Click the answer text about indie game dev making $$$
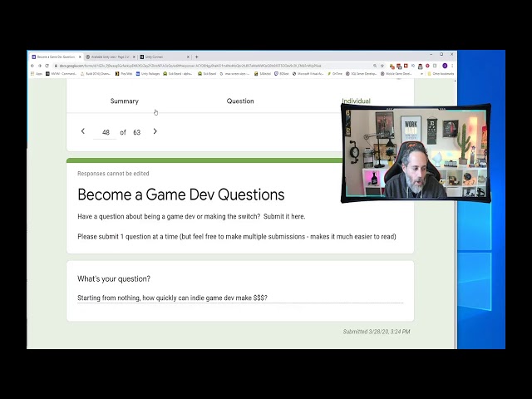Viewport: 532px width, 399px height. click(172, 298)
